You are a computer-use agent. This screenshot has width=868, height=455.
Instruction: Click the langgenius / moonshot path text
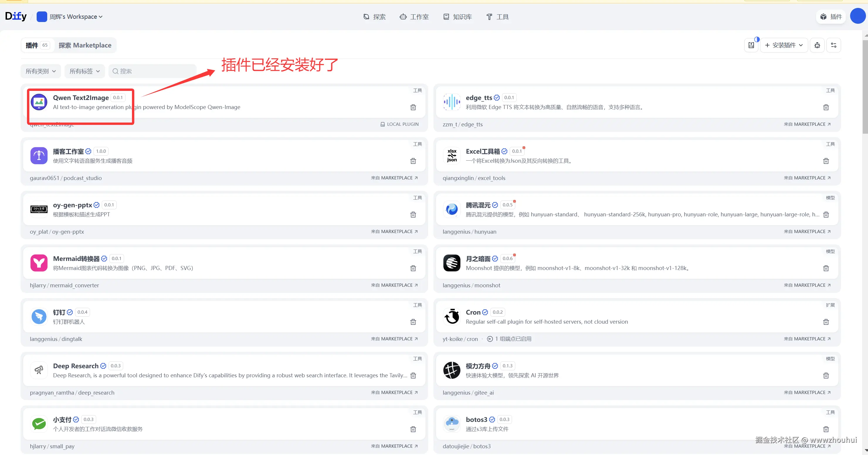[472, 285]
